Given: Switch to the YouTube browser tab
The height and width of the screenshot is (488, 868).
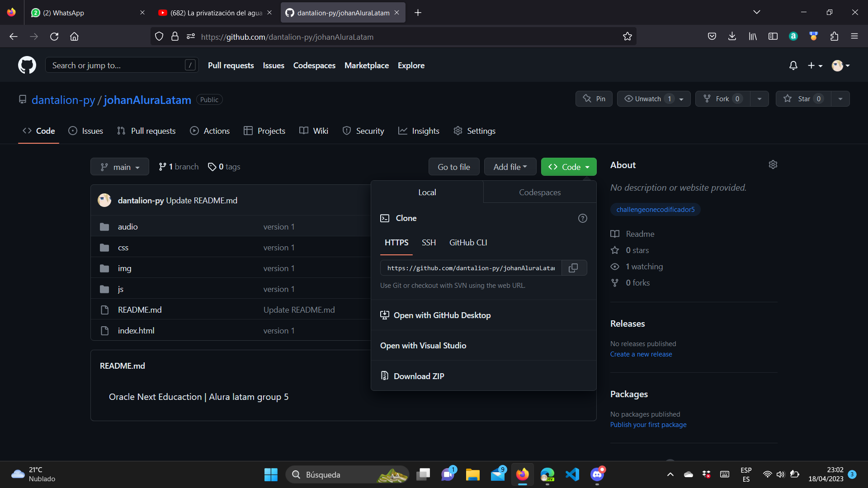Looking at the screenshot, I should click(215, 13).
